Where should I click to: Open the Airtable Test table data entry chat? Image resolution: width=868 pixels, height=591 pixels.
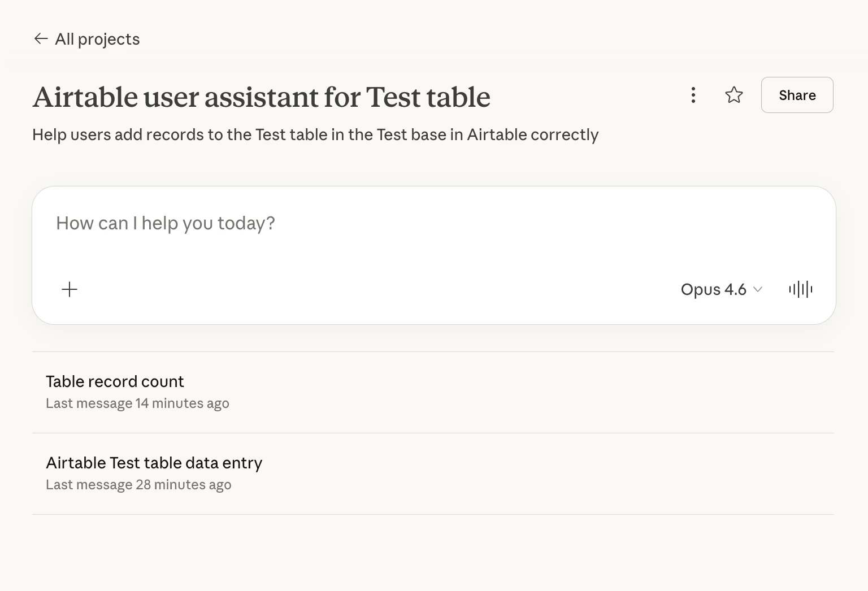pos(154,463)
